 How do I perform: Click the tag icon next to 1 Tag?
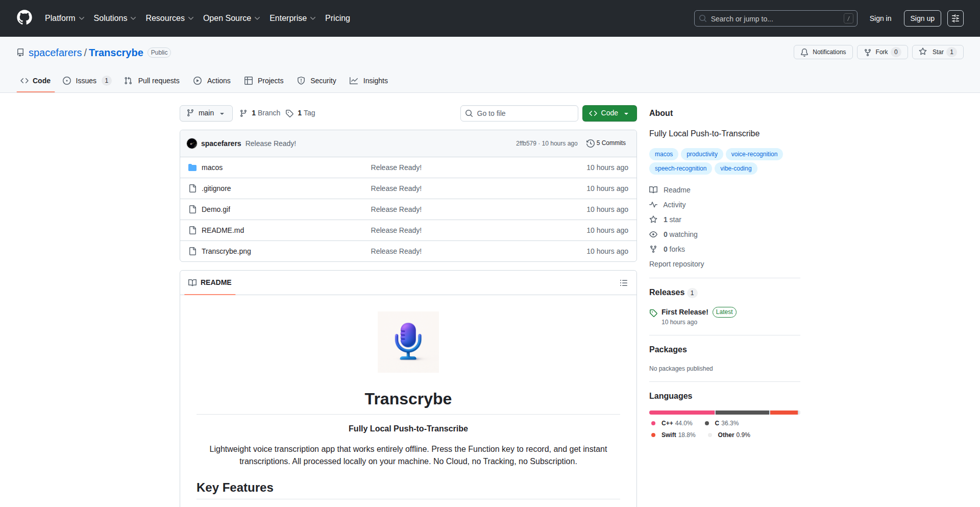tap(289, 113)
